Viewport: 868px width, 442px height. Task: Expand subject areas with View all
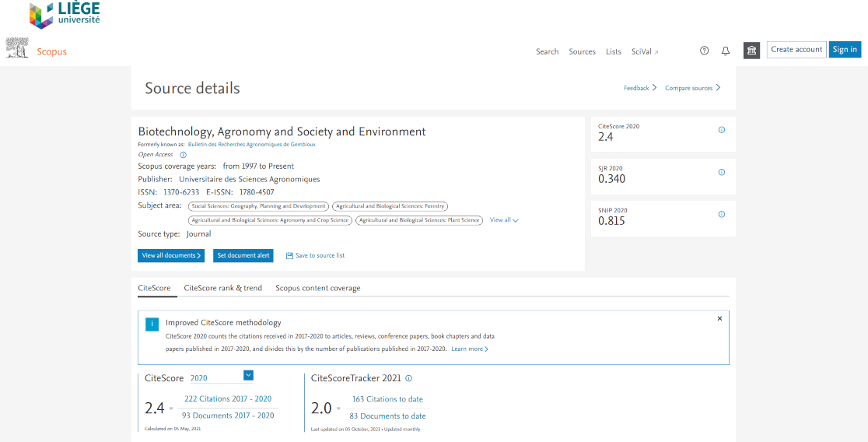click(x=504, y=220)
